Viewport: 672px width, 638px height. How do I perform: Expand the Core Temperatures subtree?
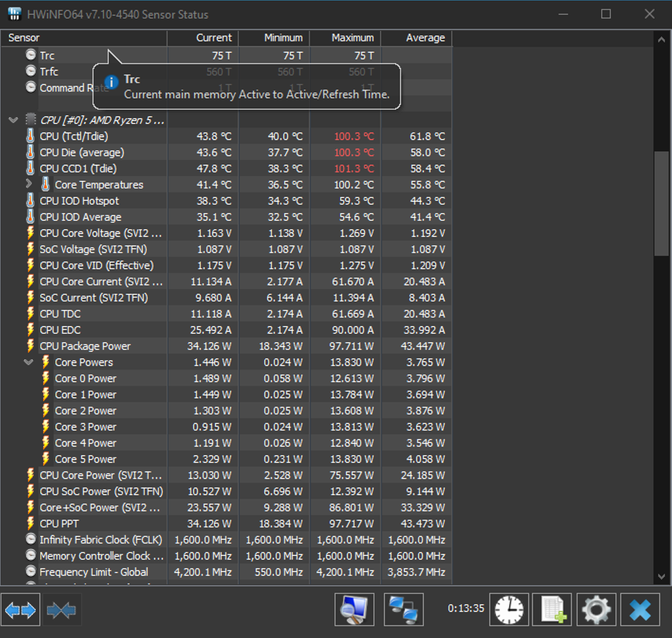29,184
